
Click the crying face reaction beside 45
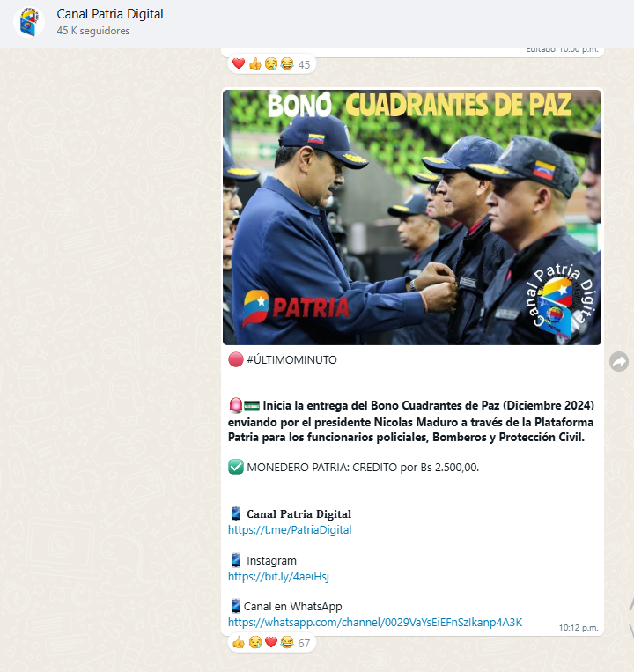(270, 64)
